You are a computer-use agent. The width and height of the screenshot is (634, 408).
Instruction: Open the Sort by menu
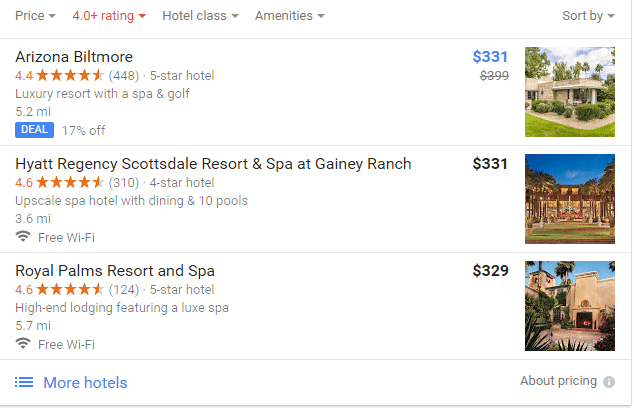click(588, 16)
